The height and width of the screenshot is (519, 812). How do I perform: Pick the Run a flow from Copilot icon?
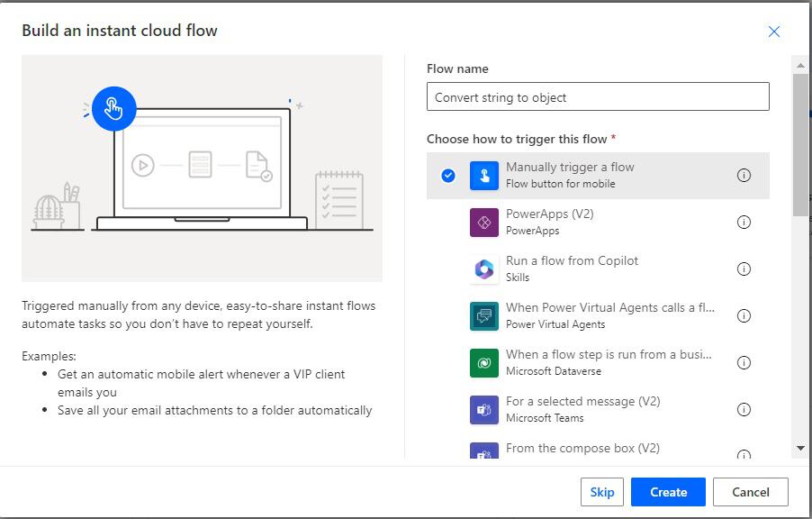[x=483, y=269]
